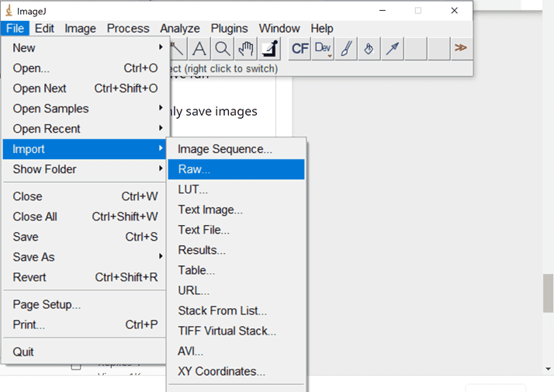The width and height of the screenshot is (554, 392).
Task: Expand the Save As submenu
Action: [85, 257]
